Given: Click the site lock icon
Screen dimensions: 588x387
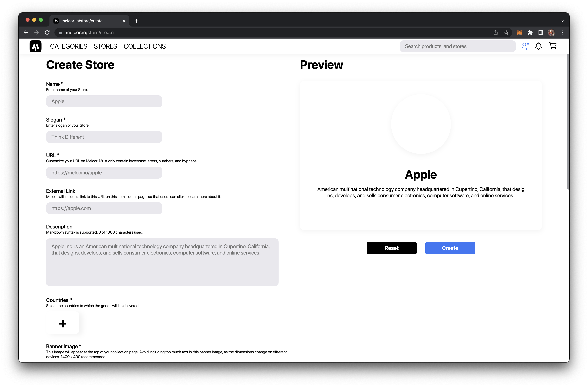Looking at the screenshot, I should (60, 32).
